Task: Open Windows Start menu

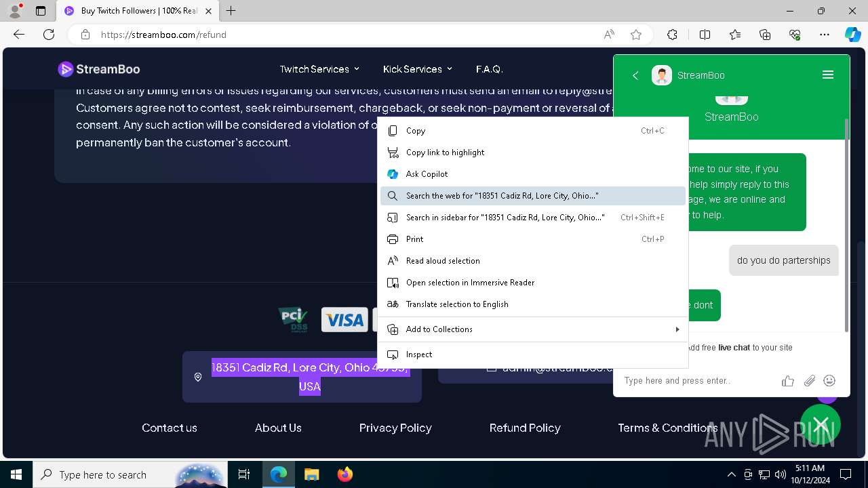Action: coord(16,474)
